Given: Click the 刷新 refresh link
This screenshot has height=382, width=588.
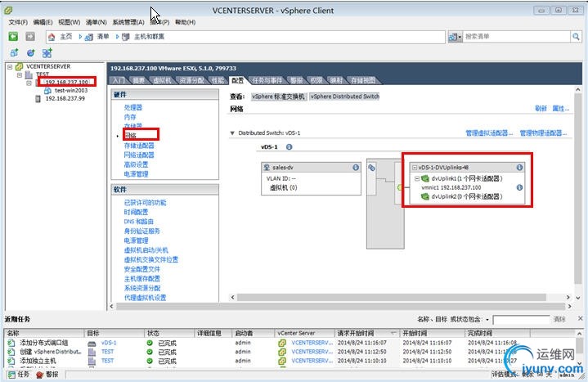Looking at the screenshot, I should [541, 109].
